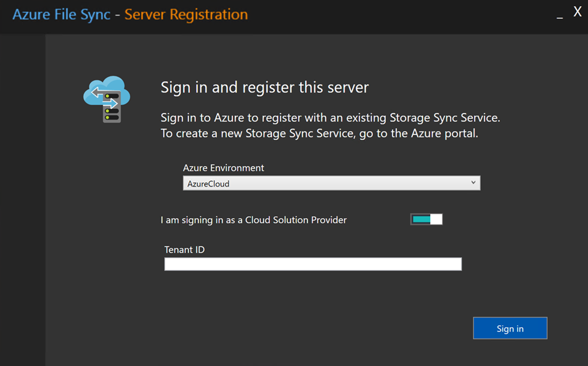This screenshot has width=588, height=366.
Task: Select the Server Registration heading
Action: click(x=186, y=14)
